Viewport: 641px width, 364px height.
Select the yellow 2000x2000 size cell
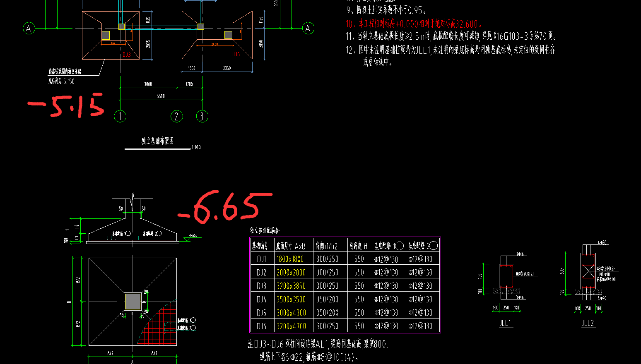coord(291,273)
